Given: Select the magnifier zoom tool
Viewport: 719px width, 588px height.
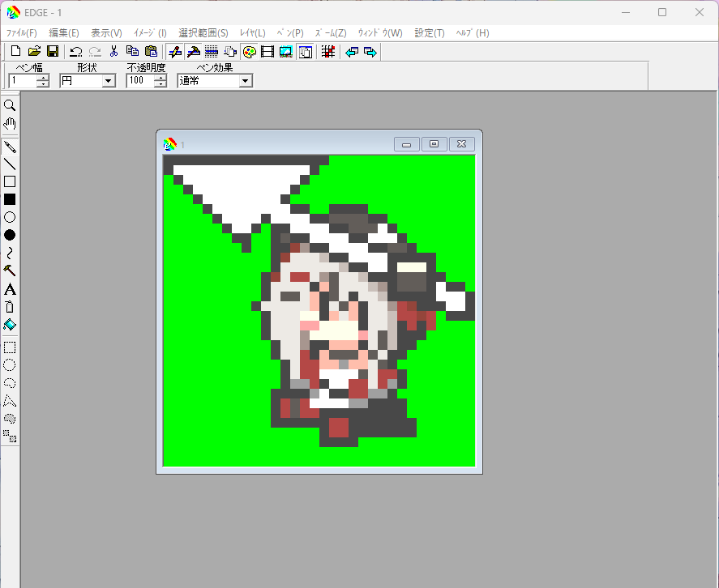Looking at the screenshot, I should (x=10, y=105).
